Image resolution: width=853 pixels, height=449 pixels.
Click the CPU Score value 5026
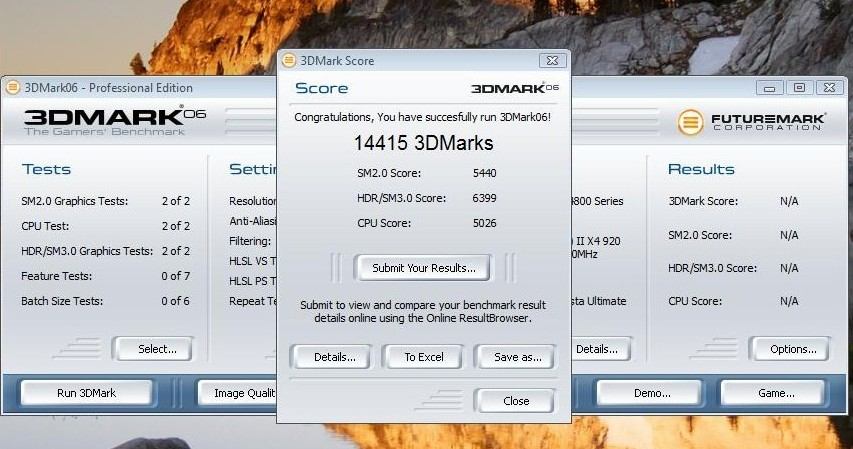pyautogui.click(x=484, y=223)
